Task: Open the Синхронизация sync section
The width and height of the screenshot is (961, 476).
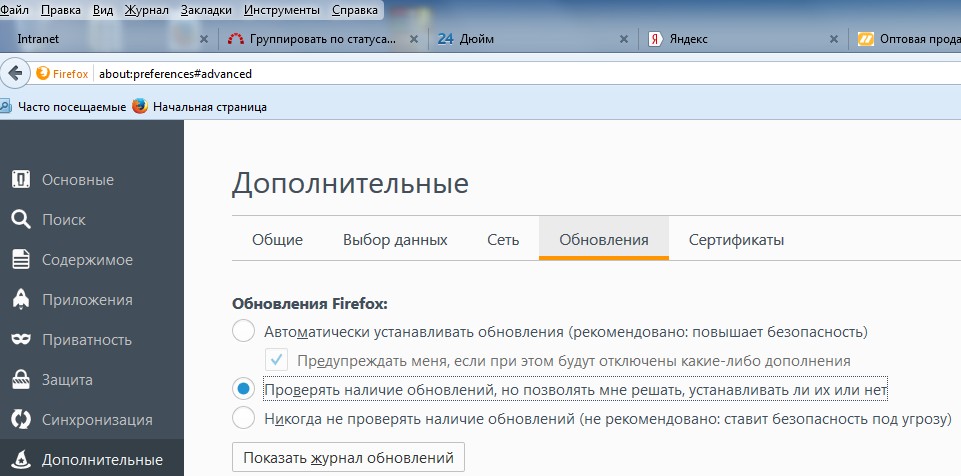Action: (96, 420)
